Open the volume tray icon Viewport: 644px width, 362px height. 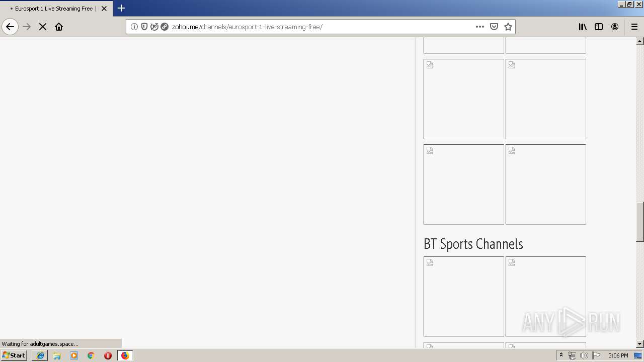click(584, 355)
